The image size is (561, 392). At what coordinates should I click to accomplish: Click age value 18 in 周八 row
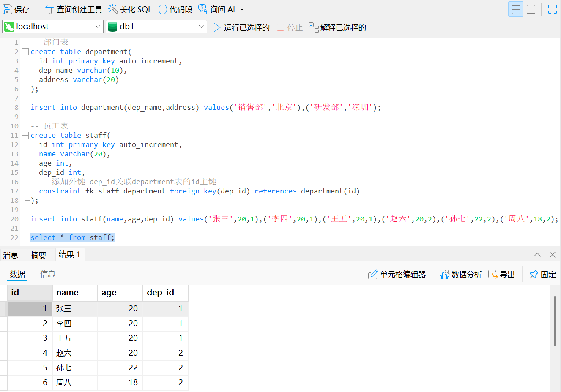[x=120, y=383]
